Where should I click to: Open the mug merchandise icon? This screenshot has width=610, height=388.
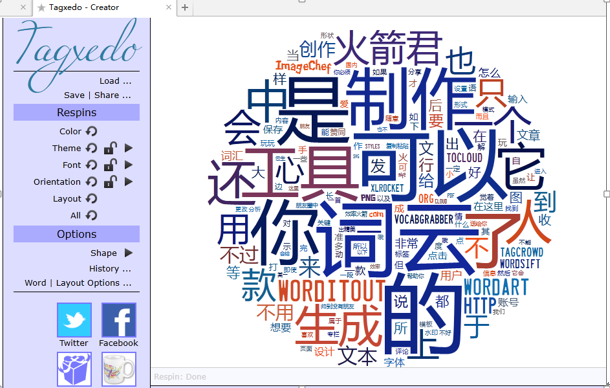[x=119, y=369]
